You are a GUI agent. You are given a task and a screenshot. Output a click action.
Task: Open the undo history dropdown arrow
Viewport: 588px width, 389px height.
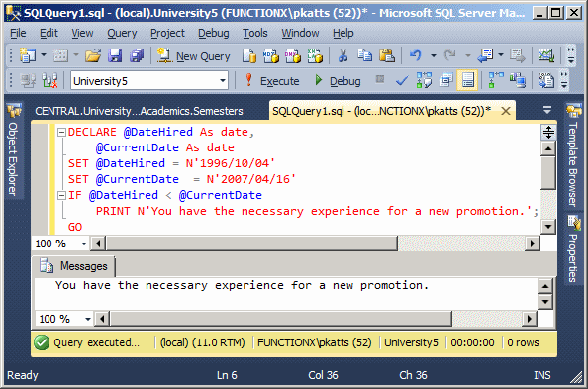coord(434,55)
